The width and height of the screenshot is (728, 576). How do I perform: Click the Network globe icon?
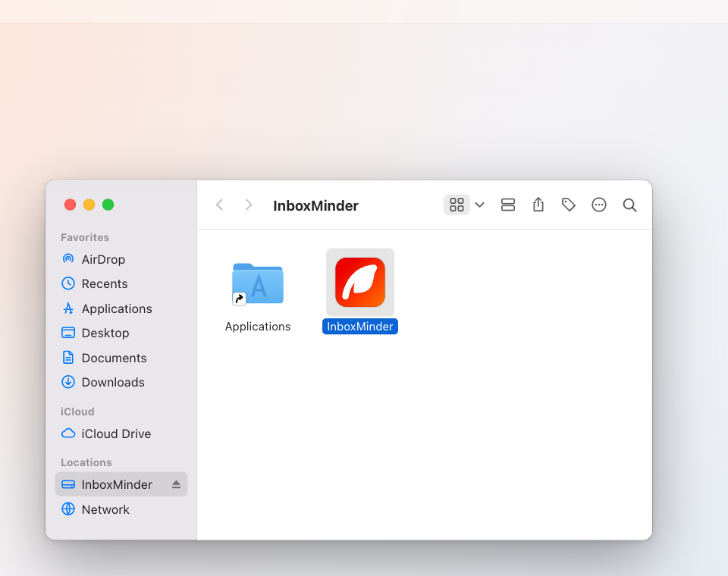68,509
